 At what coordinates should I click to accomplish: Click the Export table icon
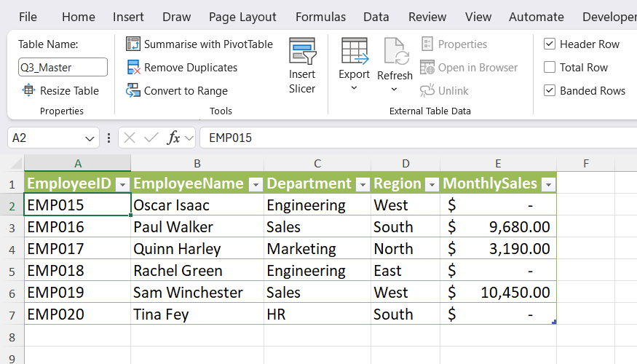tap(355, 51)
